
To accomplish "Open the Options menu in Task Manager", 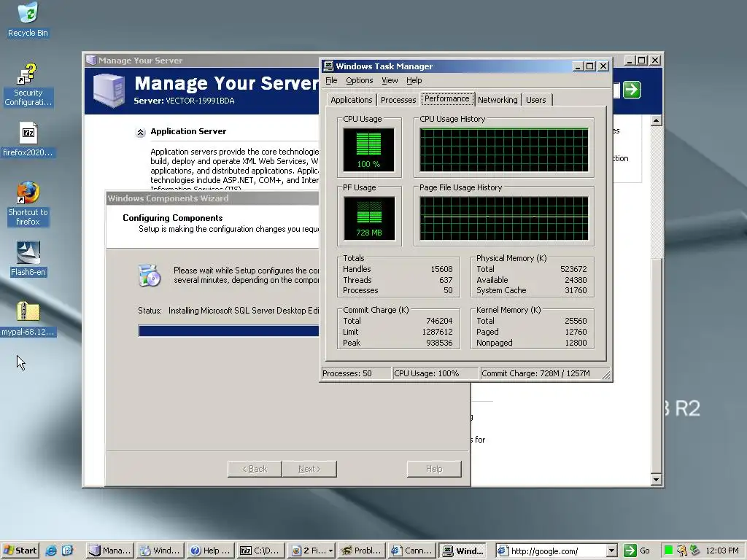I will (359, 80).
